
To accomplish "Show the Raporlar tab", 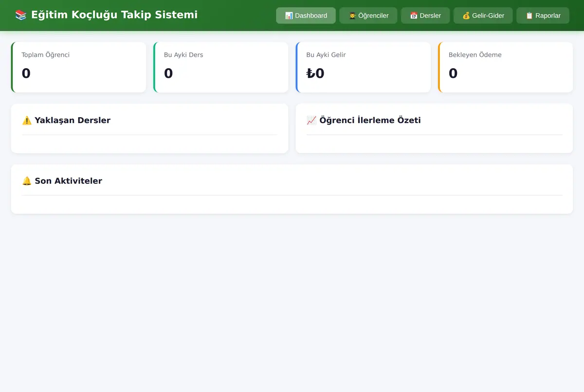I will coord(543,16).
